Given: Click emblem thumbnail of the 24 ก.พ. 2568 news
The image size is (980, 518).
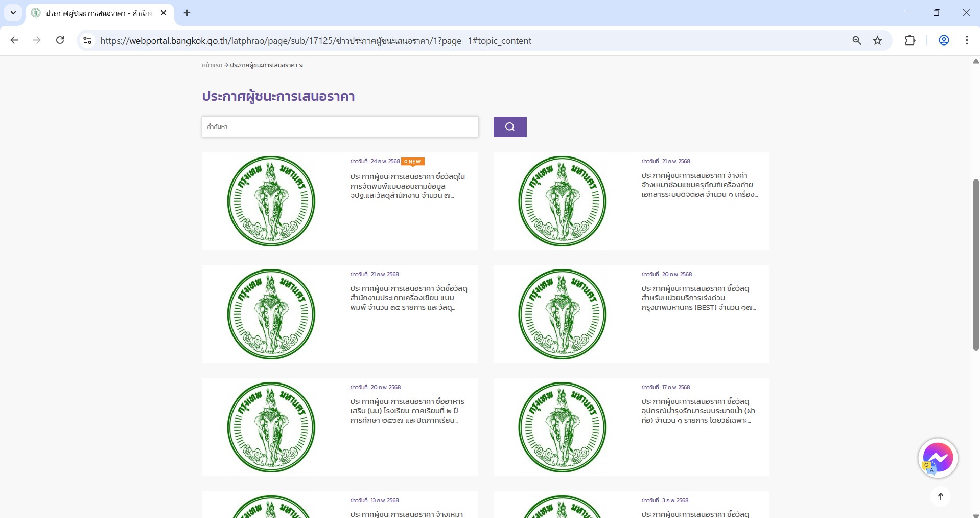Looking at the screenshot, I should (x=271, y=201).
